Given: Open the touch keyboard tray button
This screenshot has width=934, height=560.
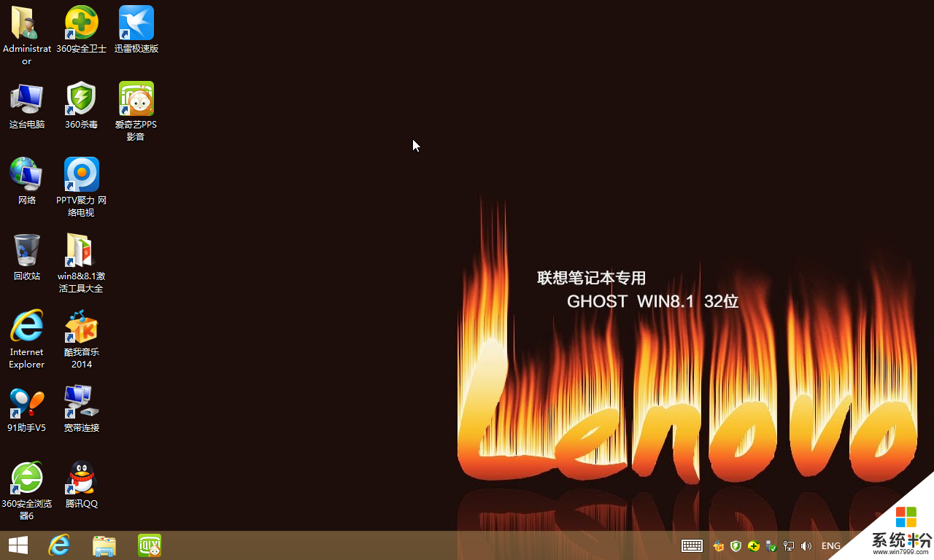Looking at the screenshot, I should pyautogui.click(x=692, y=545).
